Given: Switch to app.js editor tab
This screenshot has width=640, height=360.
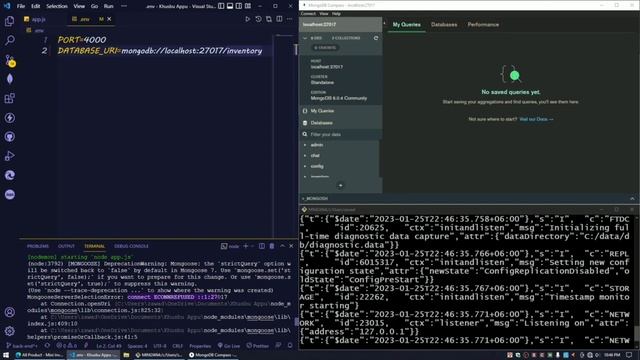Looking at the screenshot, I should 39,19.
